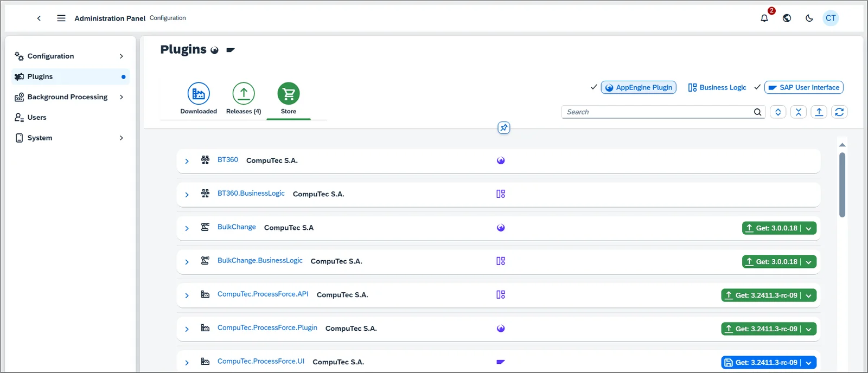
Task: Click the vertical scrollbar thumb
Action: pos(842,184)
